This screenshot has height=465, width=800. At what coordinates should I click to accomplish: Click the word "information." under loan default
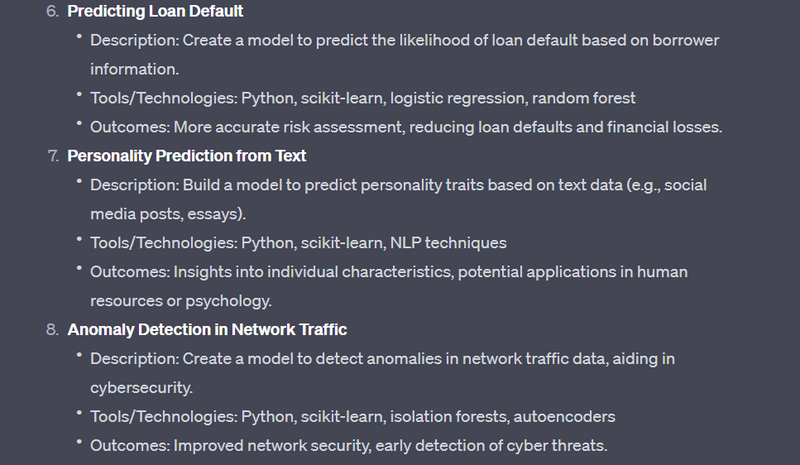pyautogui.click(x=135, y=69)
